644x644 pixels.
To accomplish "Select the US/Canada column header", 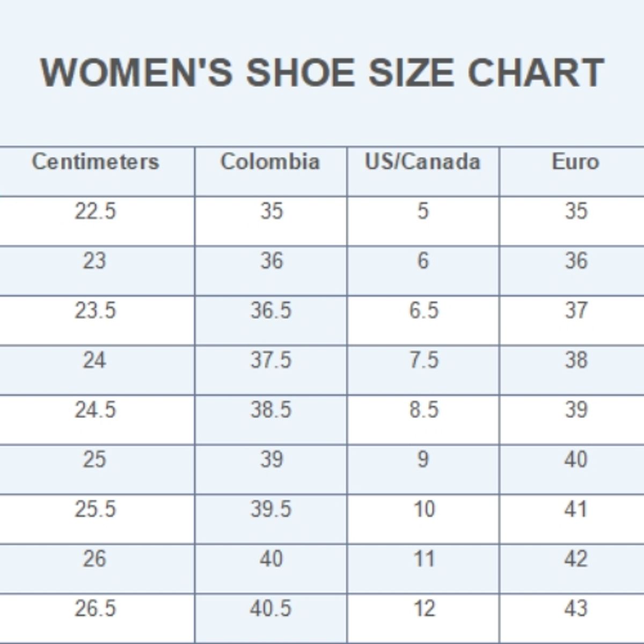I will (x=423, y=162).
